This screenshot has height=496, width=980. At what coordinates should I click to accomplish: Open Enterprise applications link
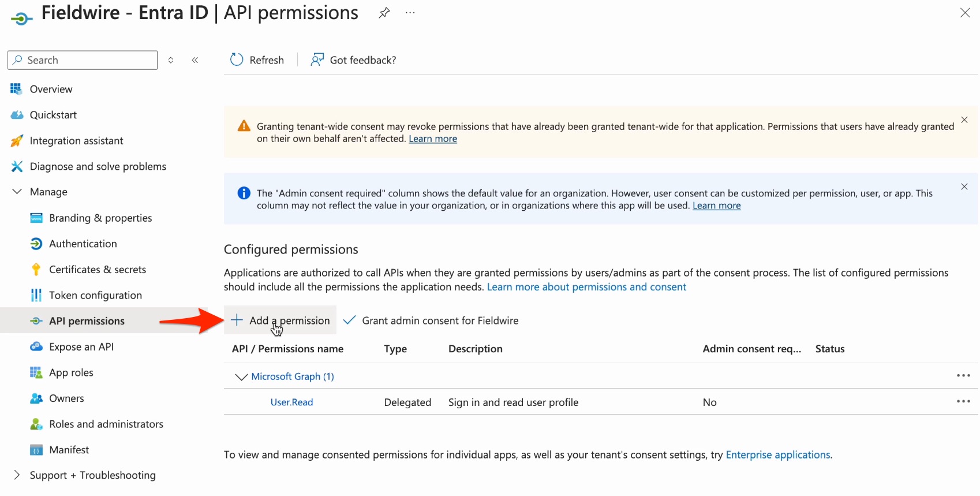click(x=777, y=455)
